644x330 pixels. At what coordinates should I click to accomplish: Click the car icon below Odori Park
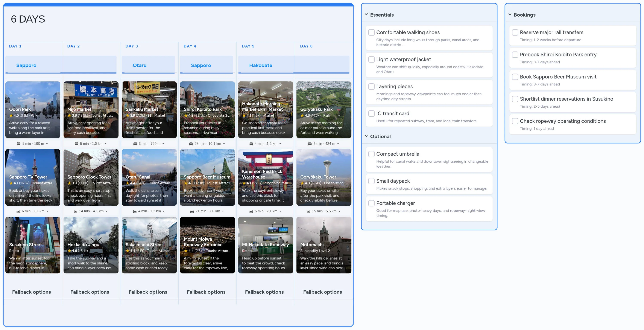[x=19, y=143]
